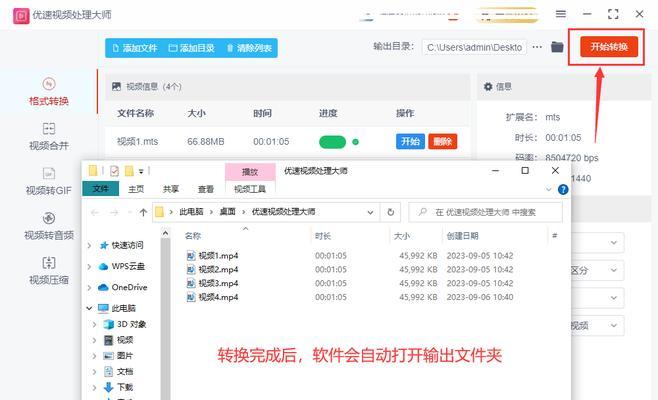Click the Explorer help question mark icon
This screenshot has width=658, height=400.
click(x=563, y=190)
